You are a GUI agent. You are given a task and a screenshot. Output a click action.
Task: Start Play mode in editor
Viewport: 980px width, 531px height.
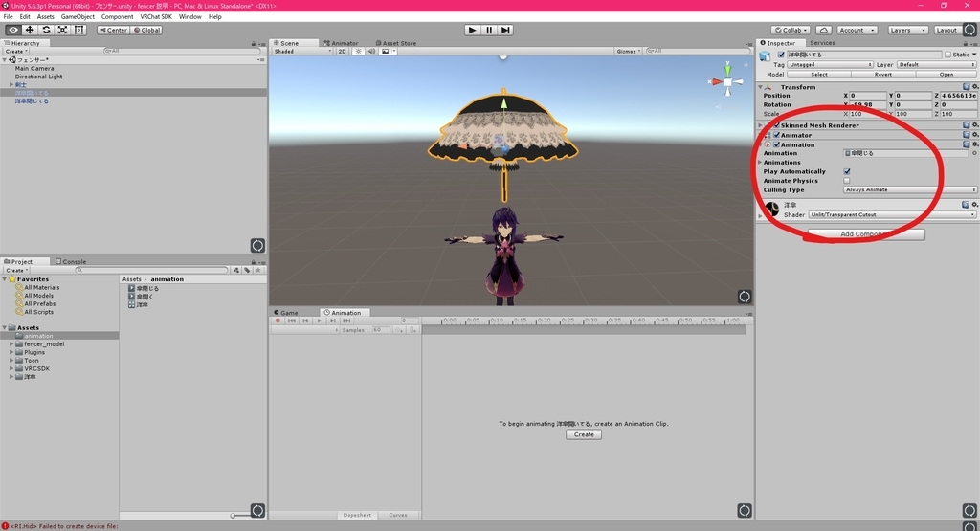[x=473, y=30]
